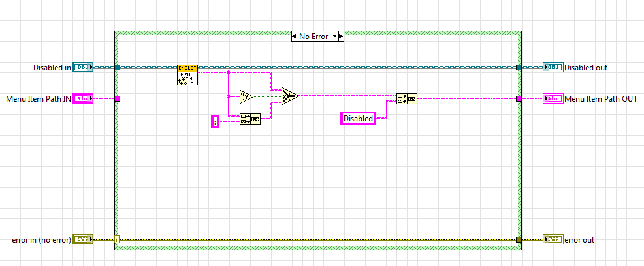The image size is (644, 266).
Task: Select Concatenate Strings node beside colon constant
Action: tap(250, 119)
